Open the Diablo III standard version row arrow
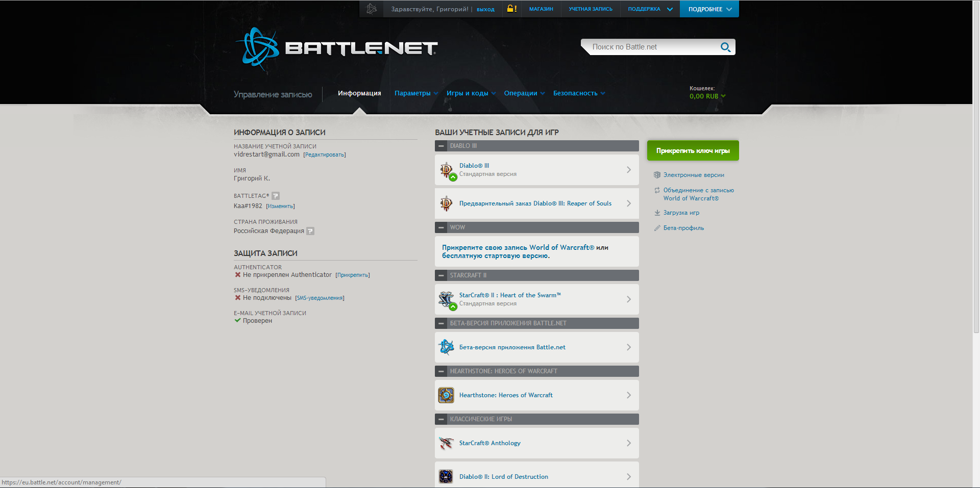The height and width of the screenshot is (488, 980). point(629,170)
